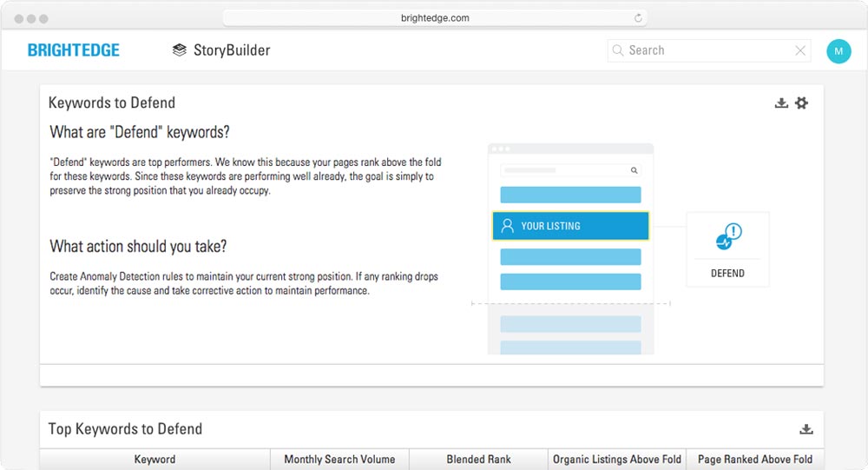Sort by Organic Listings Above Fold column
The width and height of the screenshot is (868, 470).
point(617,460)
